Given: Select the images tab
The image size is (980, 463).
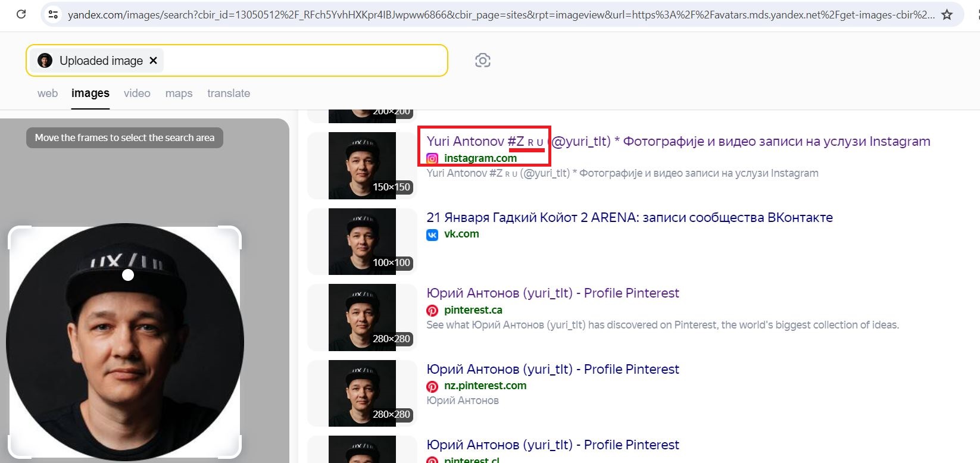Looking at the screenshot, I should point(90,93).
